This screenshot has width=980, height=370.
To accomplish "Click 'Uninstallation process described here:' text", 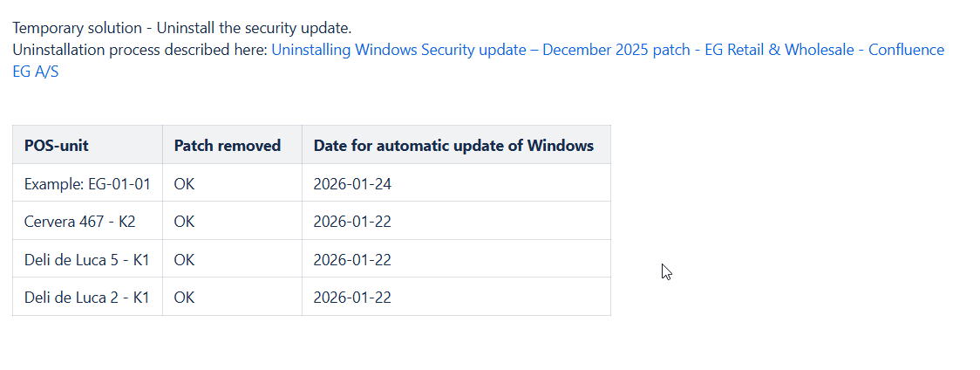I will tap(140, 50).
